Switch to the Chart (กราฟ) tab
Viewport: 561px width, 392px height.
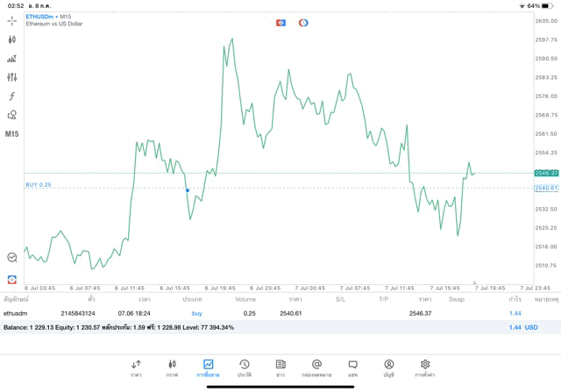pyautogui.click(x=172, y=367)
